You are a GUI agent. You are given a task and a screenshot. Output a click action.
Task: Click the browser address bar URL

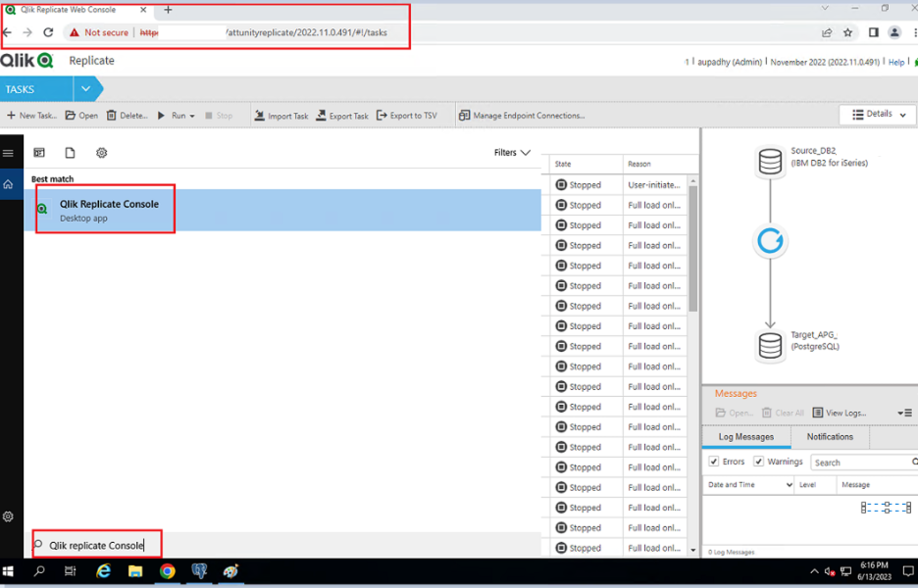point(264,32)
